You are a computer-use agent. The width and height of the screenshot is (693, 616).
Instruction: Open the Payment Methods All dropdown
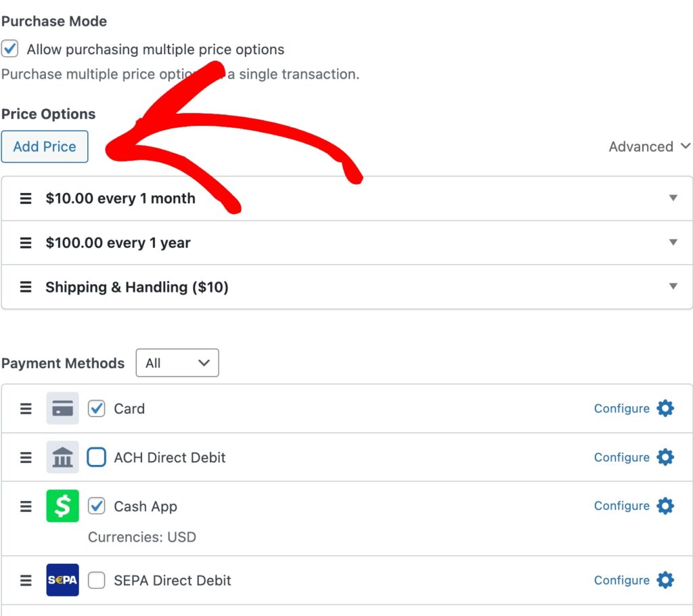click(177, 363)
